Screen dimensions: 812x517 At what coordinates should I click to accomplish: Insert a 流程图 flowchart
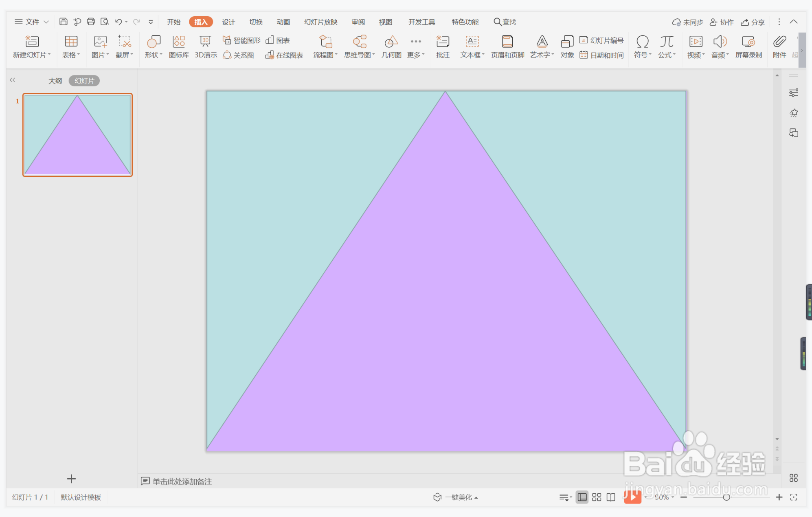(x=325, y=47)
